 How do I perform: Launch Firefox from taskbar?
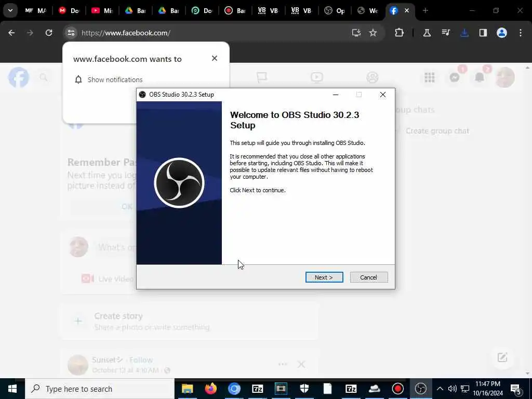pos(211,389)
